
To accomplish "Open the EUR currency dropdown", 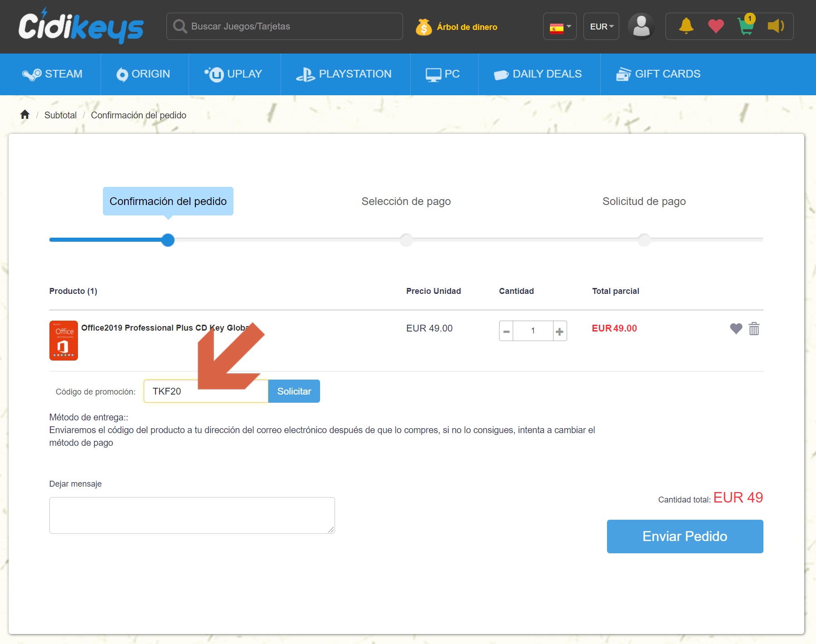I will tap(601, 26).
